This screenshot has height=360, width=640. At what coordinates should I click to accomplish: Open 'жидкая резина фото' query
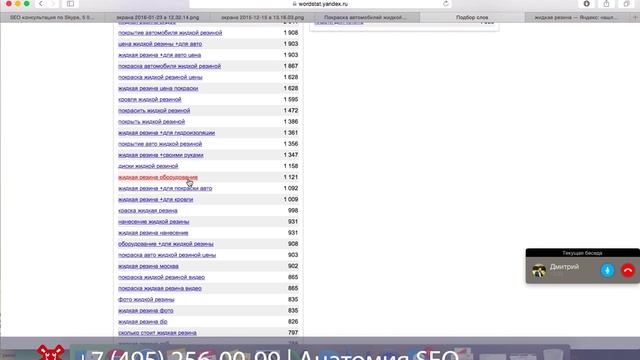pyautogui.click(x=146, y=311)
